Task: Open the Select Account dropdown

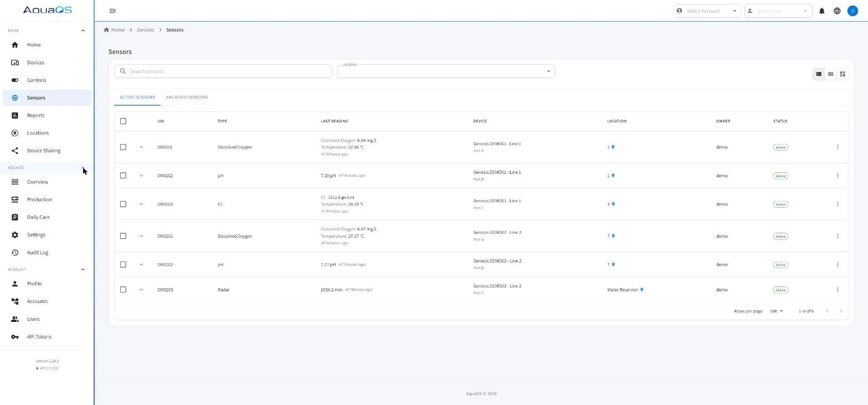Action: [707, 11]
